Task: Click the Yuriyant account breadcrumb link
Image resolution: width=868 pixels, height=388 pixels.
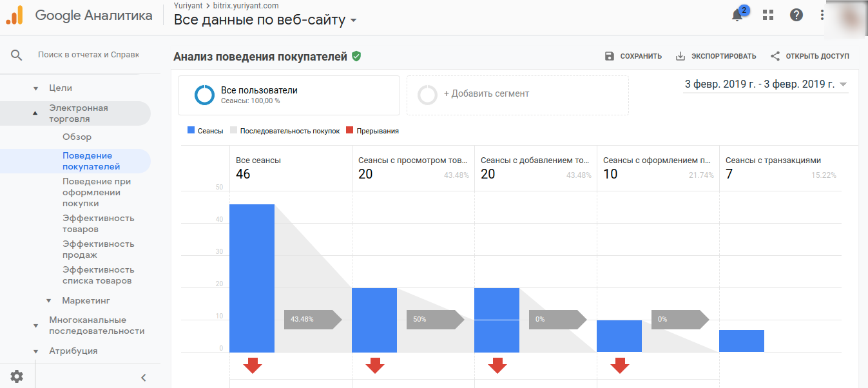Action: tap(188, 6)
